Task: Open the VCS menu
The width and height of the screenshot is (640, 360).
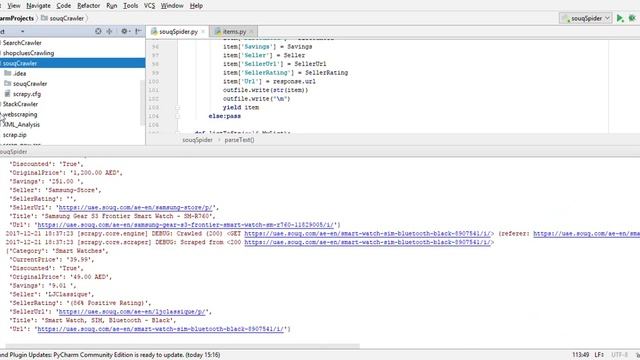Action: (149, 6)
